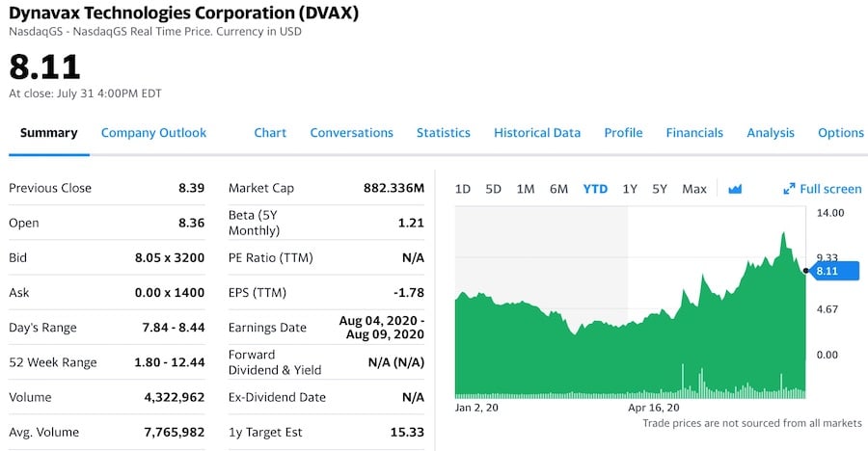Viewport: 868px width, 451px height.
Task: Set chart range to 6M
Action: tap(558, 189)
